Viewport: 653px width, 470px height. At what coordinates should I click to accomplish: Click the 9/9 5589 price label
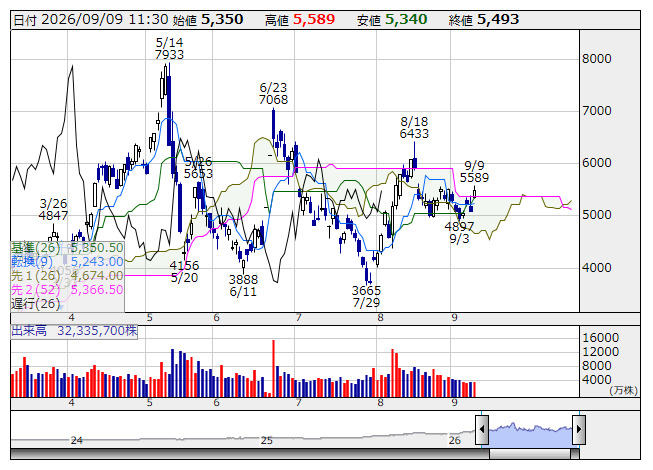tap(474, 172)
